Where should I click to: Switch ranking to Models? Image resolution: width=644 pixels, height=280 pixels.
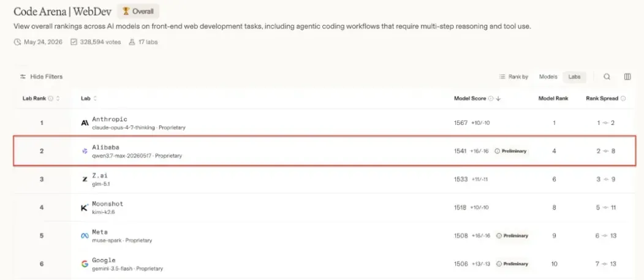point(548,77)
